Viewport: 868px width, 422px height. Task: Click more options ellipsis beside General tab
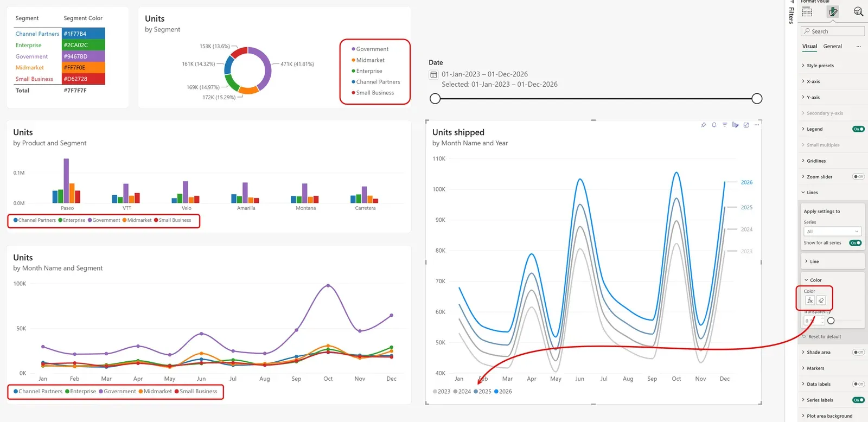tap(858, 47)
